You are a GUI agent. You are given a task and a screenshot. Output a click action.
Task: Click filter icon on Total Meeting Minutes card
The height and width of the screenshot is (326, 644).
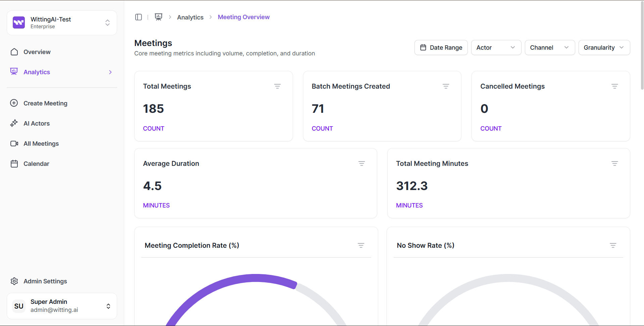pyautogui.click(x=614, y=164)
